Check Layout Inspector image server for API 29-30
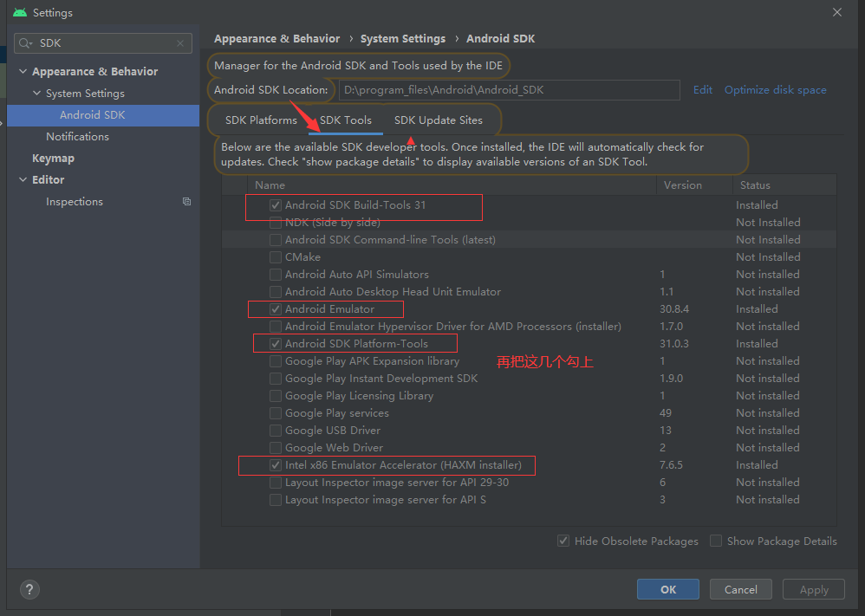 click(276, 483)
